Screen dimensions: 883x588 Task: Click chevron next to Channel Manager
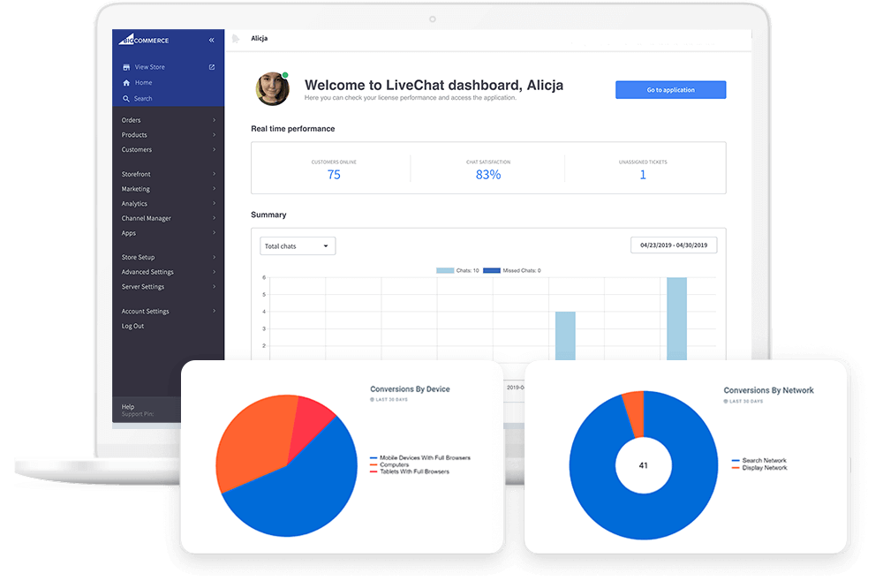(214, 218)
